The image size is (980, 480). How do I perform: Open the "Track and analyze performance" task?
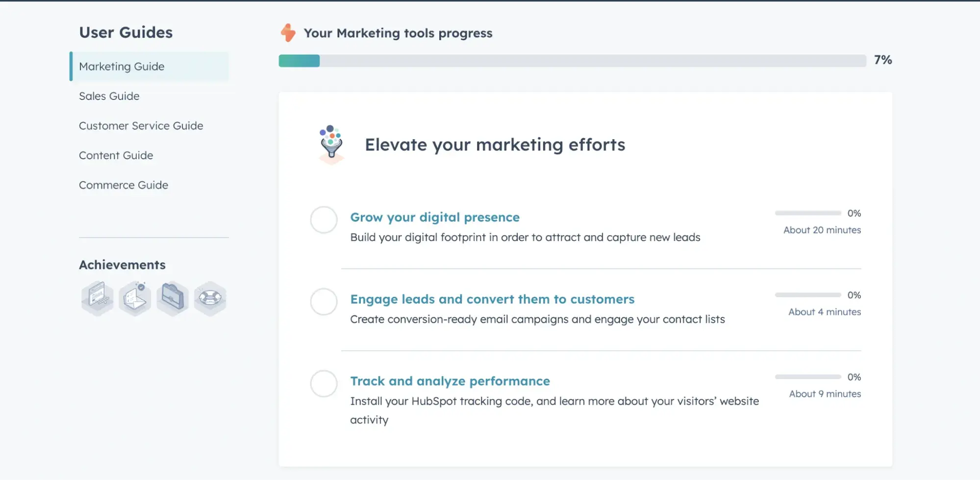coord(449,381)
